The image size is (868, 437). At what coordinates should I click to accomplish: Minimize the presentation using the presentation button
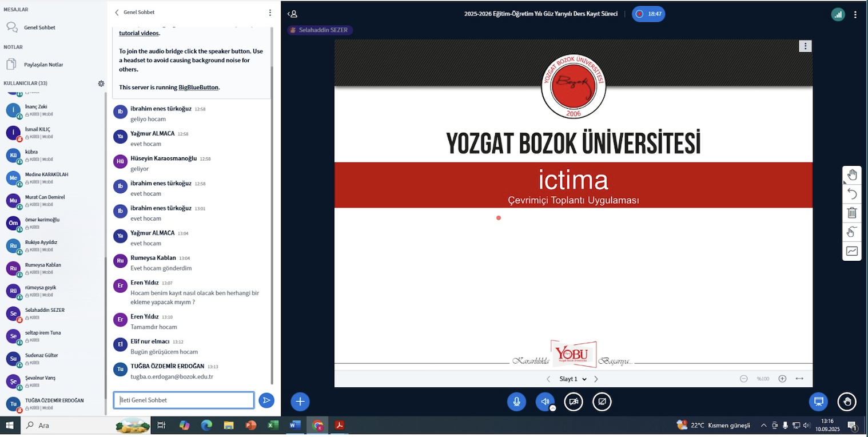[x=818, y=402]
